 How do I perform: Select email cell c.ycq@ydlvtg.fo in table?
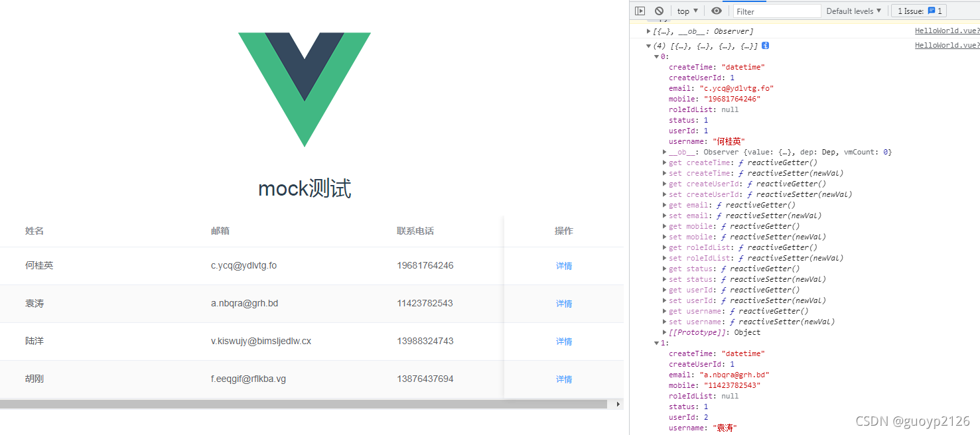(x=244, y=265)
